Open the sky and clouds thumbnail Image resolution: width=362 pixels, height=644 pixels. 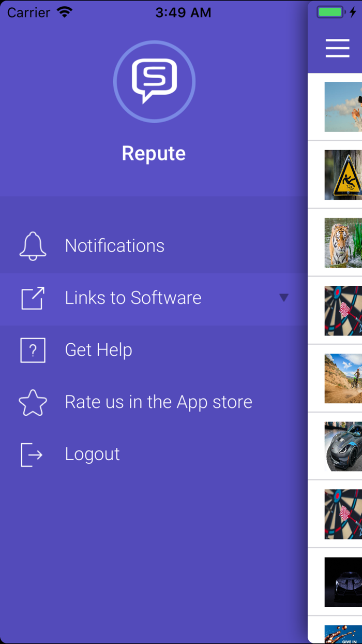pos(343,107)
